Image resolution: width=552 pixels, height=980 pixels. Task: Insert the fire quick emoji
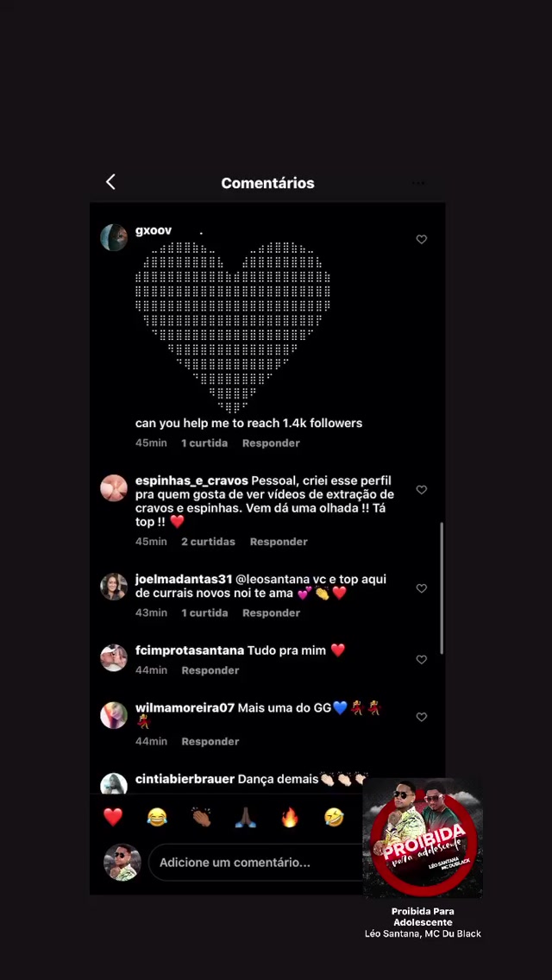click(x=290, y=817)
